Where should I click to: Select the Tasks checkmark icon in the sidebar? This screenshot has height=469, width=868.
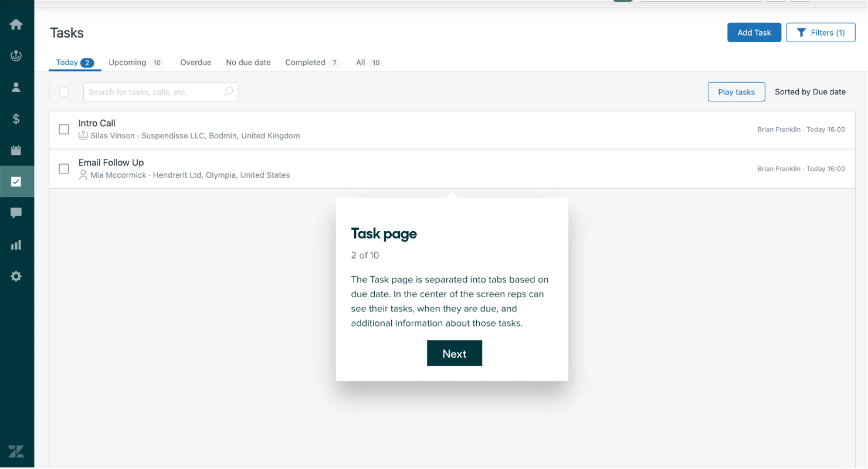(x=16, y=182)
